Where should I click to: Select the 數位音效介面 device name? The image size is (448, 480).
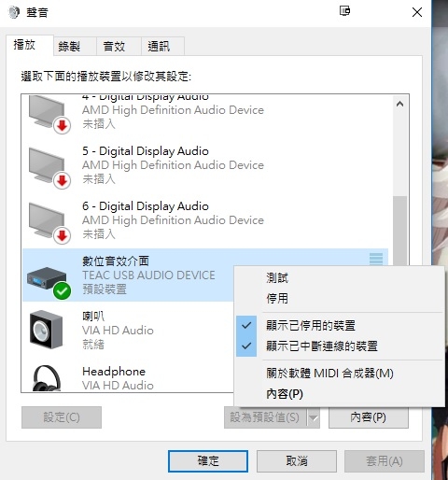(x=116, y=261)
